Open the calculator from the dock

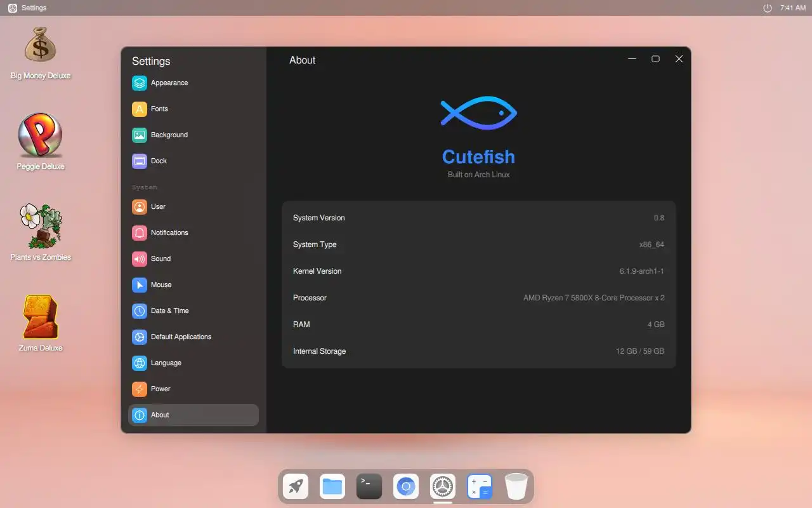coord(480,487)
